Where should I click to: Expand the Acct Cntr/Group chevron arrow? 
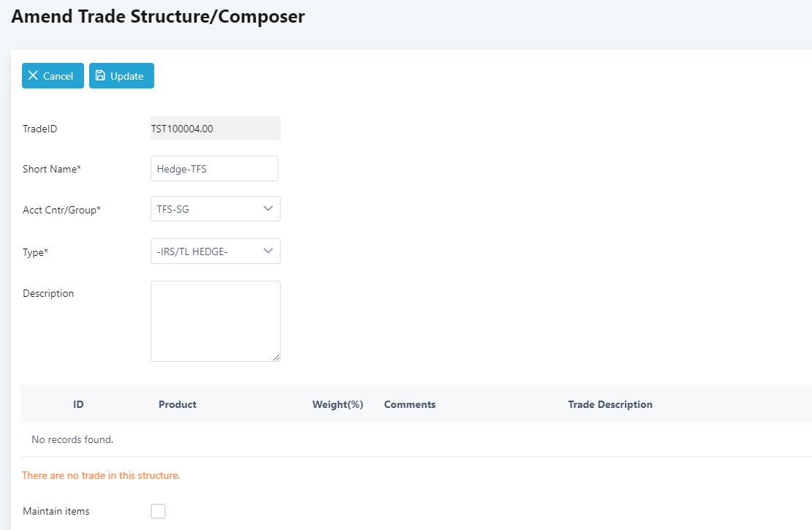pyautogui.click(x=267, y=209)
